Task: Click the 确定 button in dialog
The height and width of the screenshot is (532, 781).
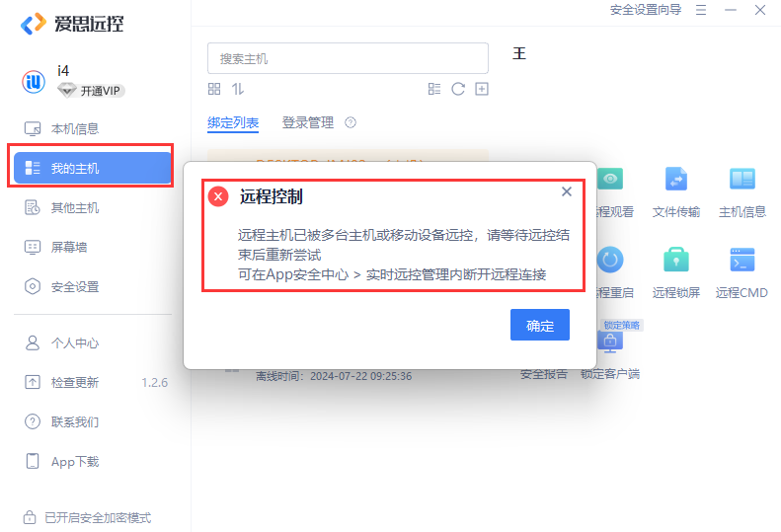Action: [539, 325]
